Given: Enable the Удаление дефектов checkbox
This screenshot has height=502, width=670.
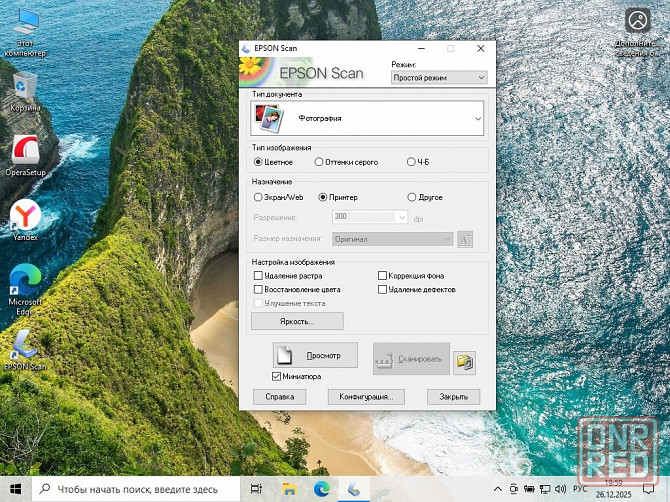Looking at the screenshot, I should 382,289.
